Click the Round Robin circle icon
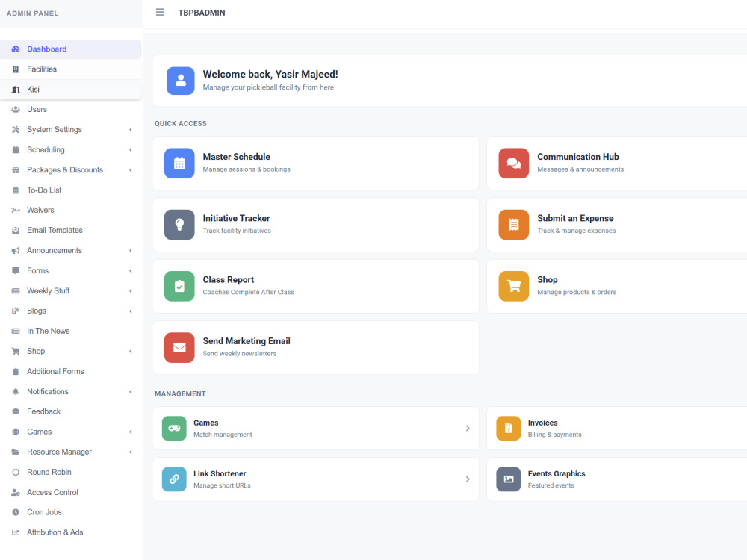The width and height of the screenshot is (747, 560). [16, 473]
